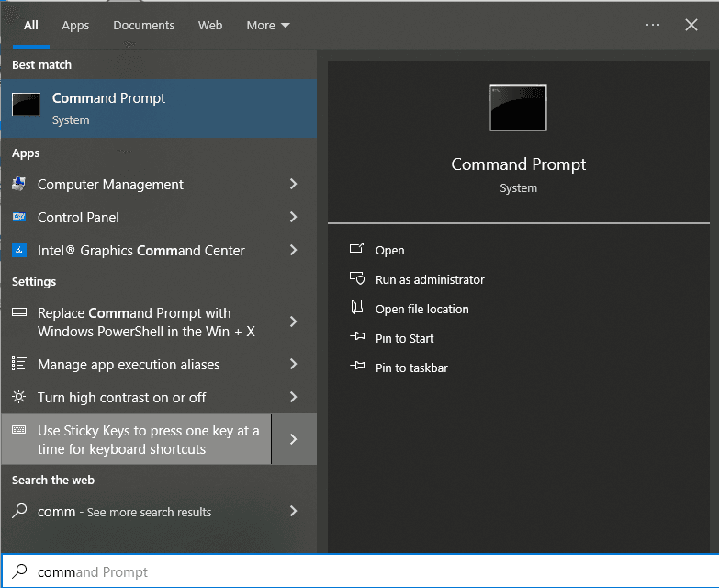719x588 pixels.
Task: Open Turn high contrast on or off
Action: (121, 398)
